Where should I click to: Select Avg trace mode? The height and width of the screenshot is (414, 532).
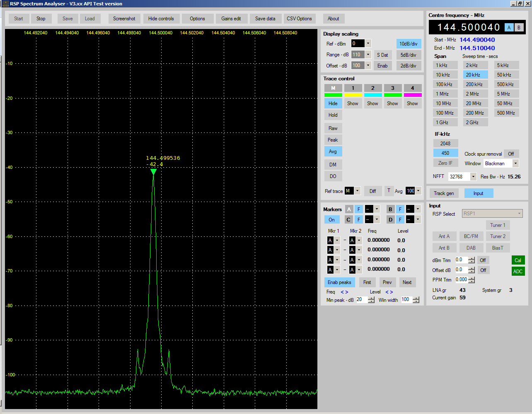pos(333,152)
